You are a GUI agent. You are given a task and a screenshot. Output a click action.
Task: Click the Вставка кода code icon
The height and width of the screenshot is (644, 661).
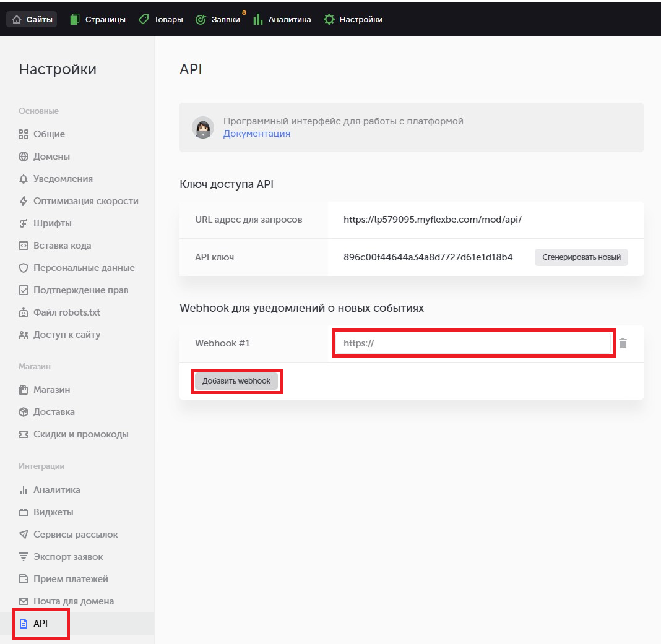tap(24, 246)
